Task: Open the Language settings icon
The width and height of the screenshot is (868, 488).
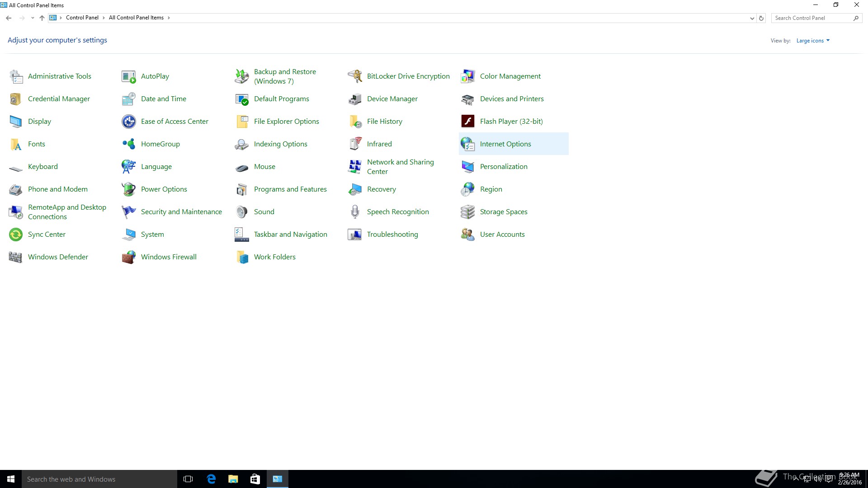Action: click(x=129, y=167)
